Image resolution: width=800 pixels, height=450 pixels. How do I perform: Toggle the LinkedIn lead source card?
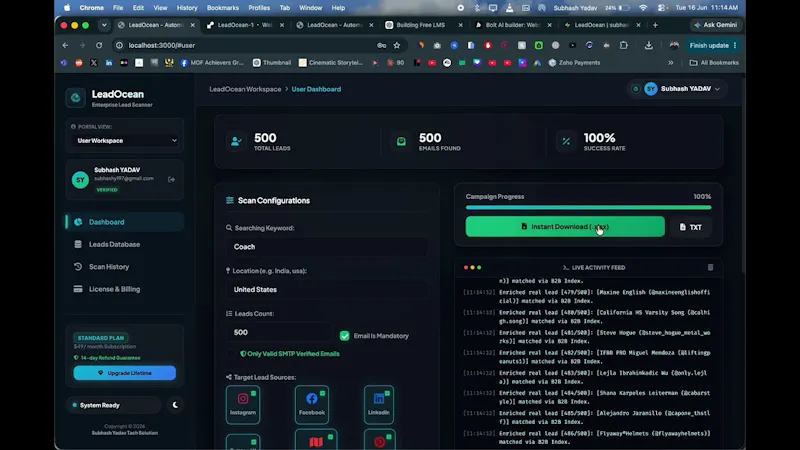coord(379,405)
